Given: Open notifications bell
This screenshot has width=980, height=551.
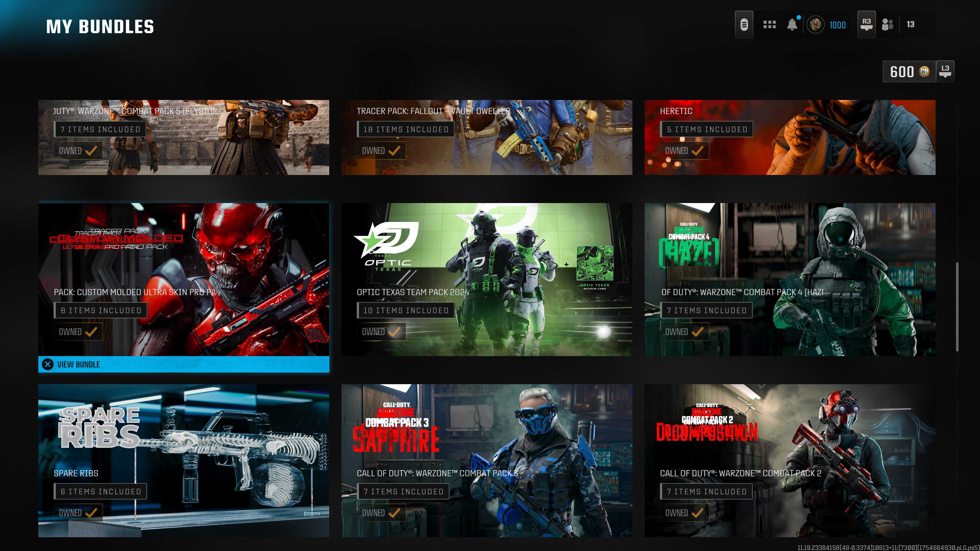Looking at the screenshot, I should (792, 25).
